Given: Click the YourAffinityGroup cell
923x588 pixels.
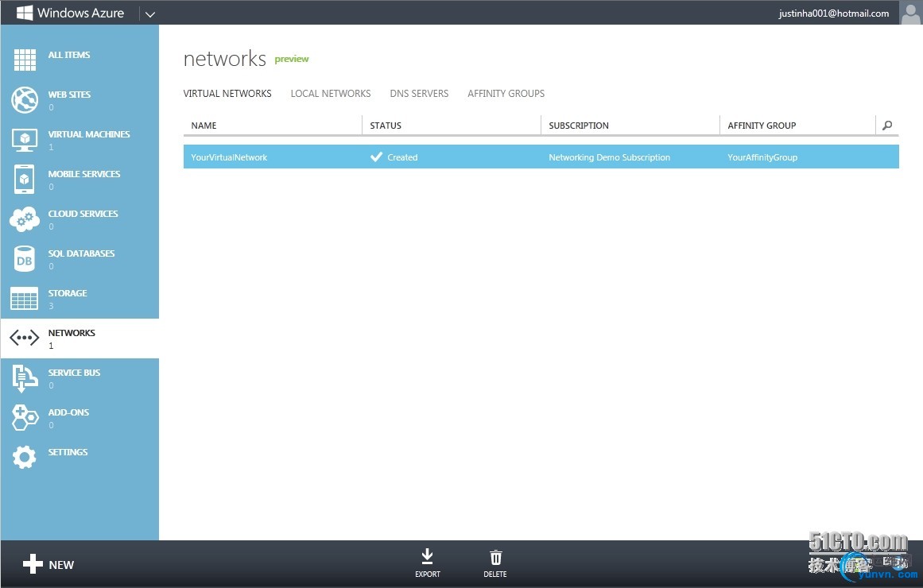Looking at the screenshot, I should (x=762, y=158).
